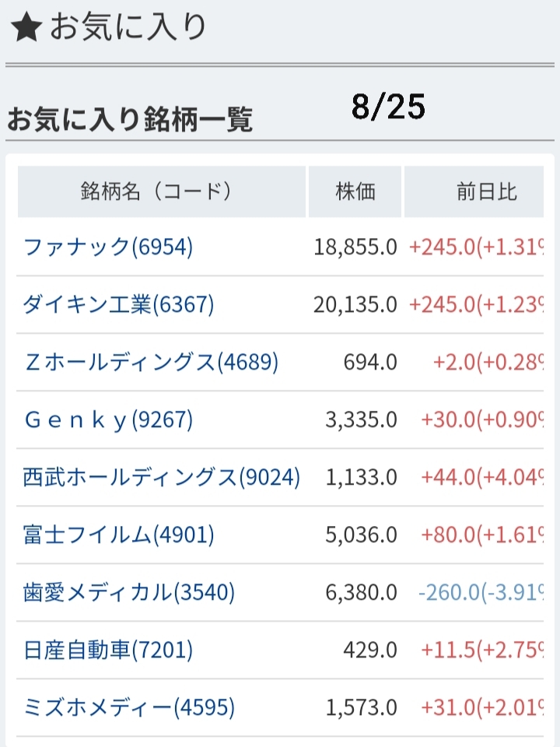Click the 8/25 date label
The height and width of the screenshot is (747, 560).
(x=387, y=108)
